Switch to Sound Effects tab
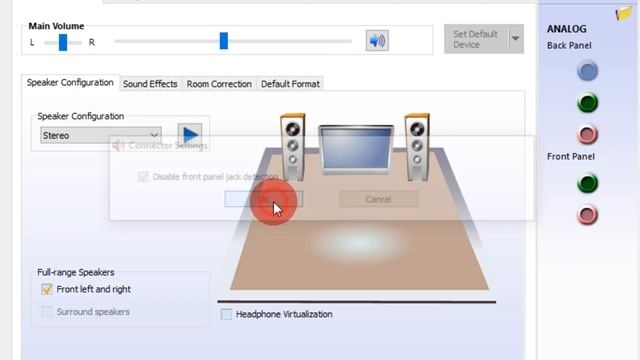Image resolution: width=640 pixels, height=360 pixels. pyautogui.click(x=150, y=84)
